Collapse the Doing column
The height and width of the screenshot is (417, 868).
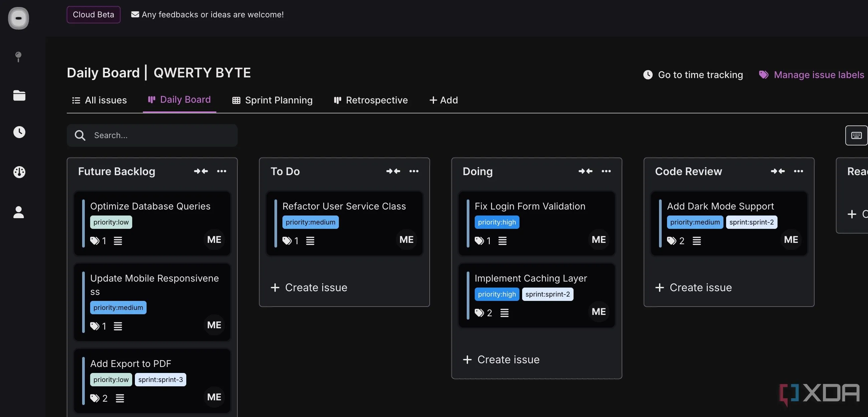(x=586, y=171)
